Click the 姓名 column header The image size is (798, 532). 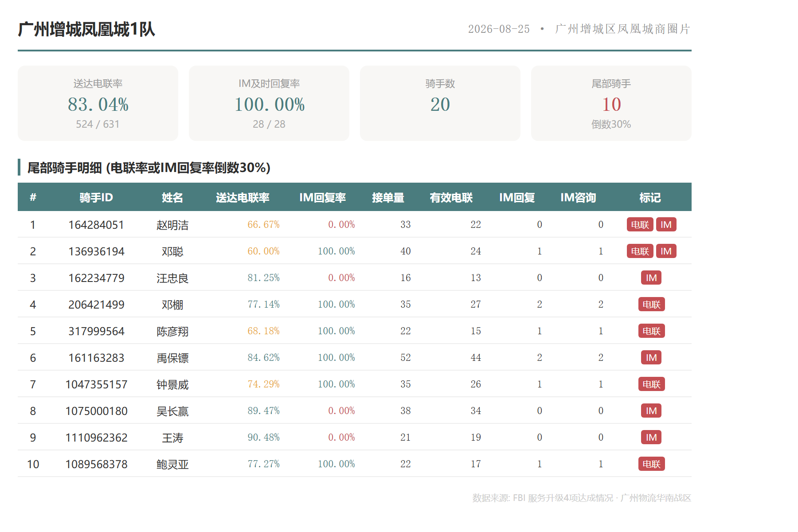coord(172,197)
